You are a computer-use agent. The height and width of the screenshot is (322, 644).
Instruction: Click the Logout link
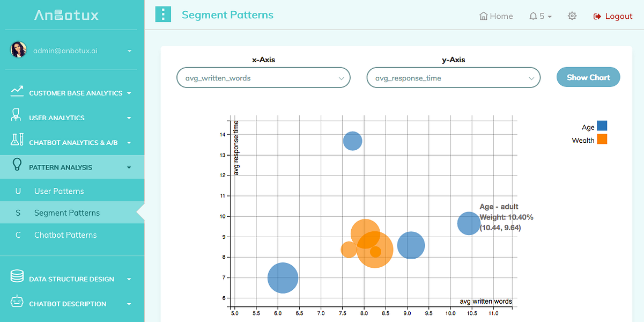pyautogui.click(x=613, y=16)
